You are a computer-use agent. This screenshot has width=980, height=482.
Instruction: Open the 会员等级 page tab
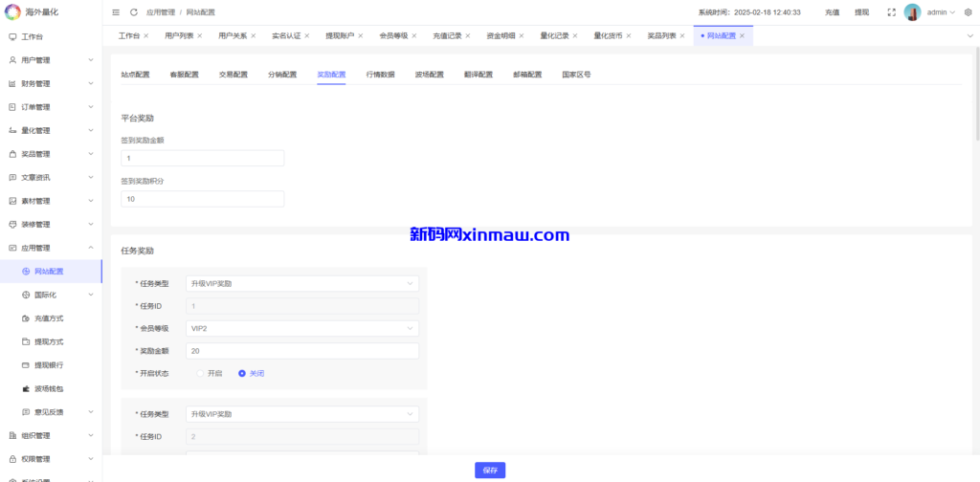coord(393,35)
